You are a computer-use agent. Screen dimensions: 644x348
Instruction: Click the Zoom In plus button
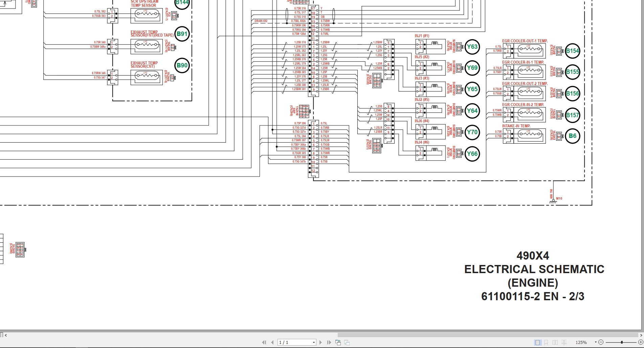point(641,342)
